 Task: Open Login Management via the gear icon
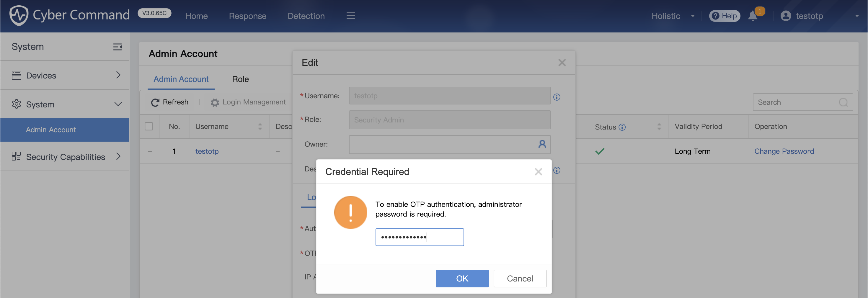point(215,102)
